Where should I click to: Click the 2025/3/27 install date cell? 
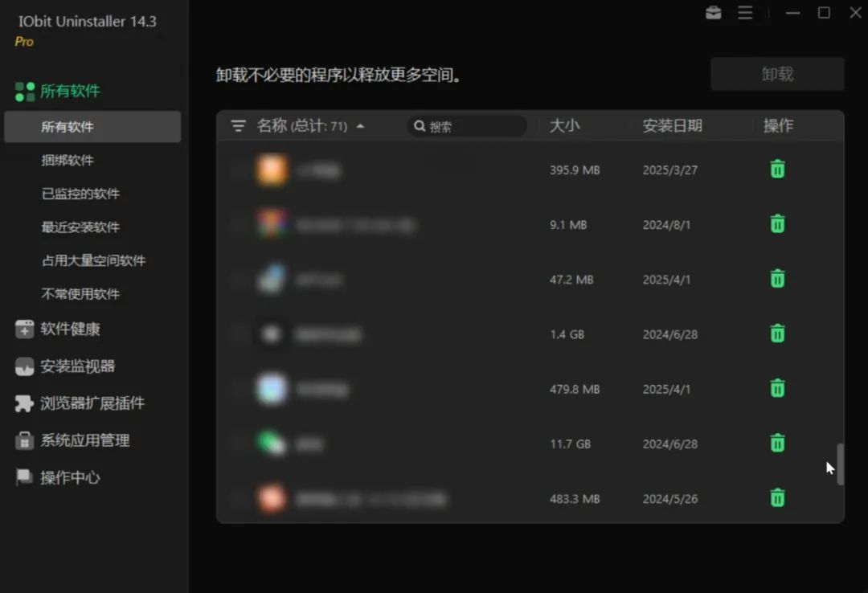pos(669,170)
